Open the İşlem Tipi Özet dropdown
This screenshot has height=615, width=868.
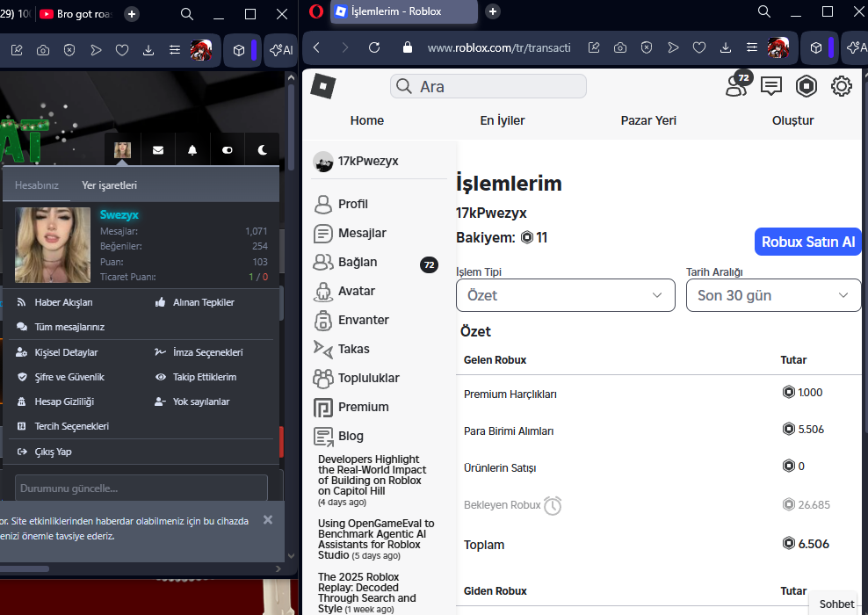pos(565,295)
